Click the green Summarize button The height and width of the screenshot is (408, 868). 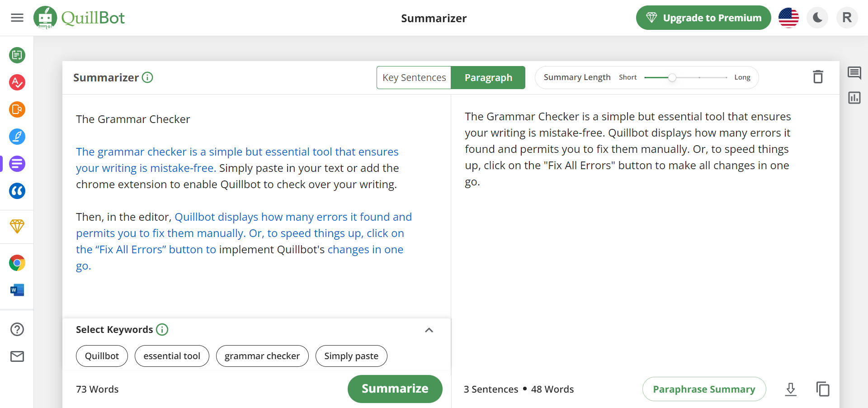pos(395,389)
